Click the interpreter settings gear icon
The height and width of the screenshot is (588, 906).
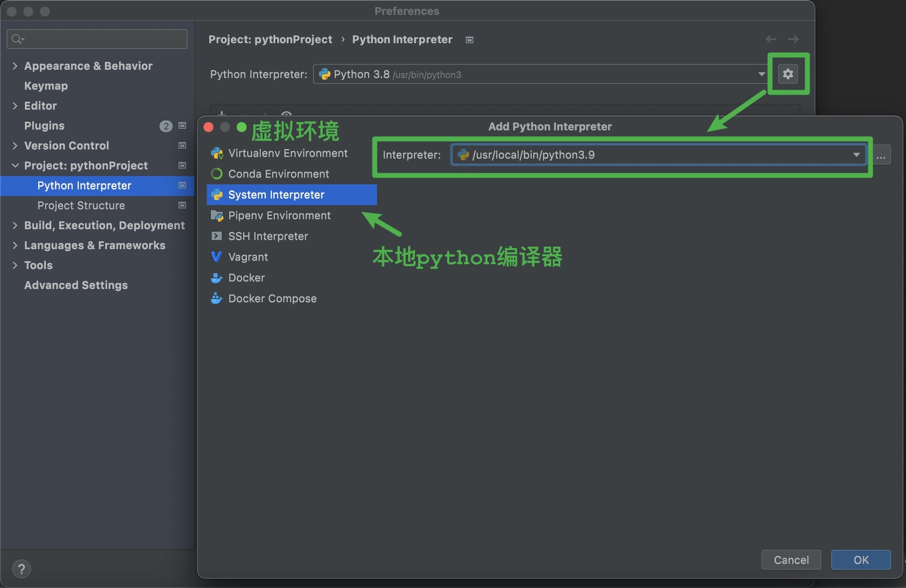(788, 74)
